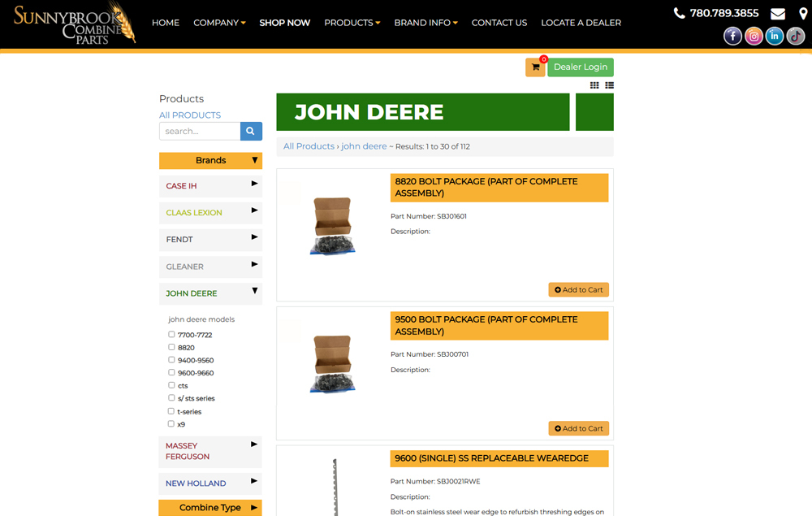Open the BRAND INFO dropdown menu
Screen dimensions: 812x516
[x=425, y=23]
